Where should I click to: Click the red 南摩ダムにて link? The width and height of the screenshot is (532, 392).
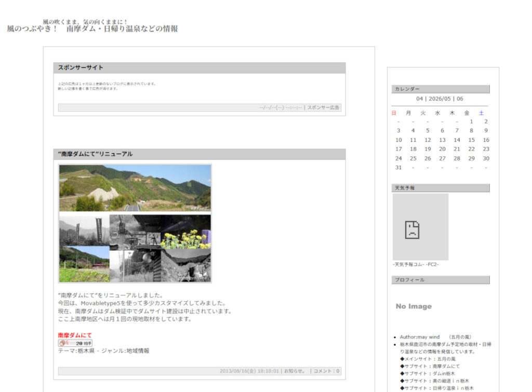point(75,335)
